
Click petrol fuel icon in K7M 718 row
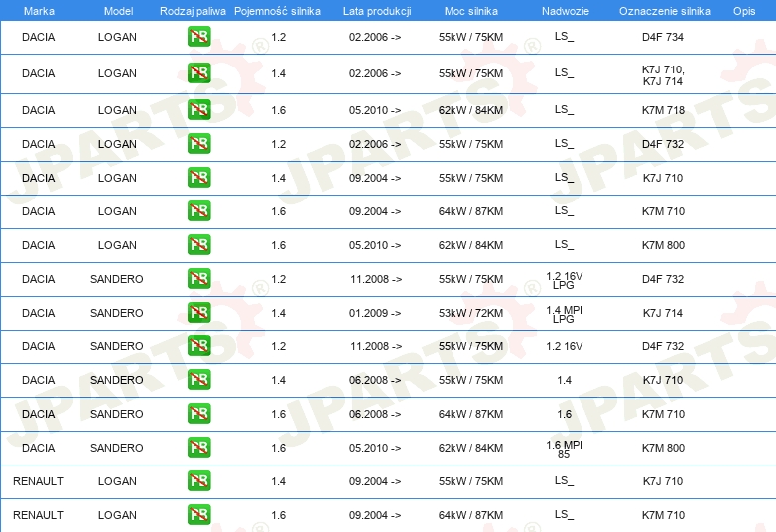pyautogui.click(x=198, y=110)
